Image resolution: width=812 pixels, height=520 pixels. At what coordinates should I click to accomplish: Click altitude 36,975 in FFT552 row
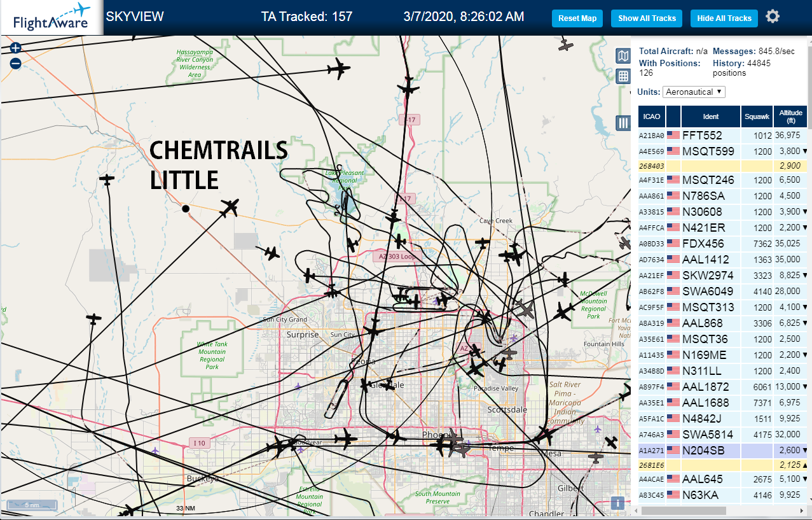tap(787, 135)
